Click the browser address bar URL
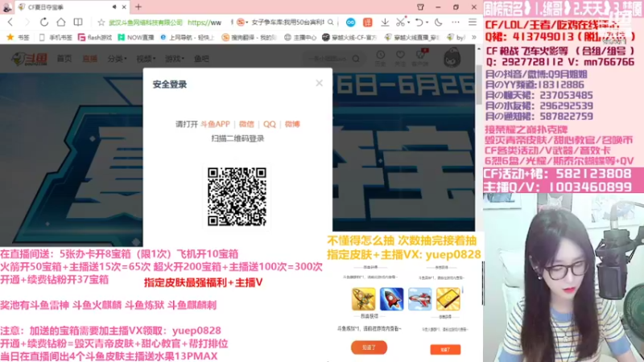Viewport: 644px width, 362px height. coord(204,23)
